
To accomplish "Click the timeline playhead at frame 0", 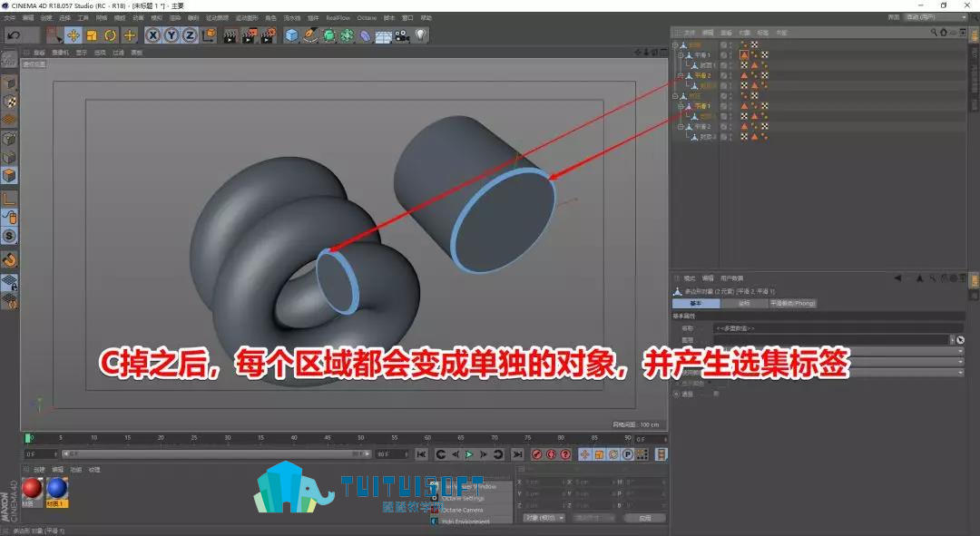I will coord(28,438).
